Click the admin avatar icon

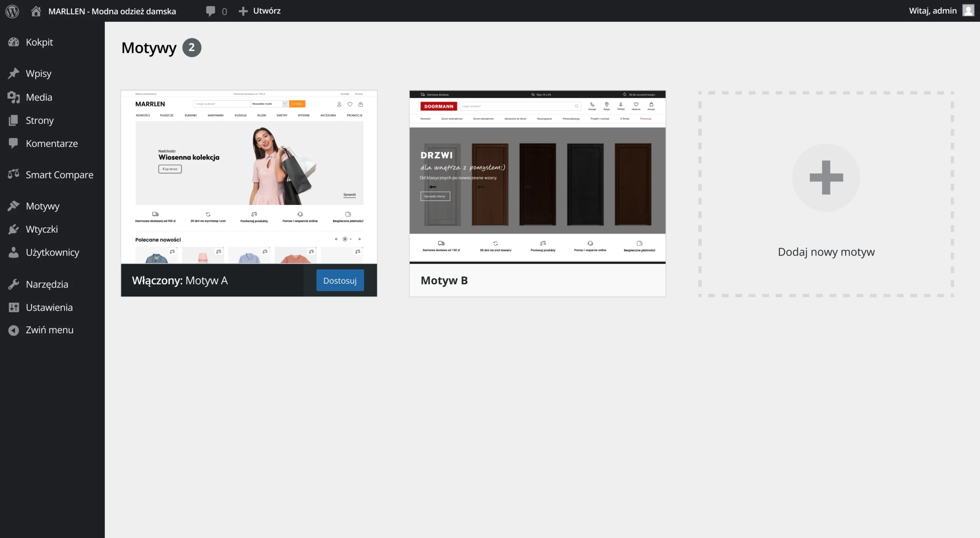click(968, 11)
